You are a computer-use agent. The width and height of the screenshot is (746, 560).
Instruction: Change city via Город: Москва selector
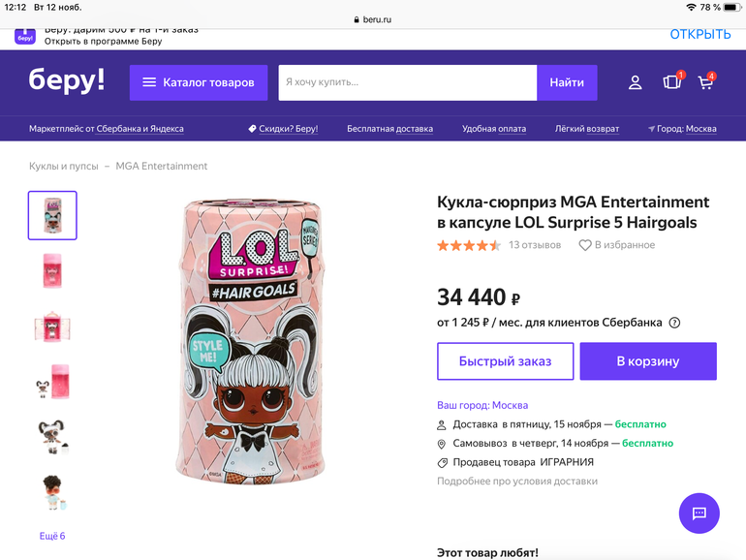click(x=683, y=129)
